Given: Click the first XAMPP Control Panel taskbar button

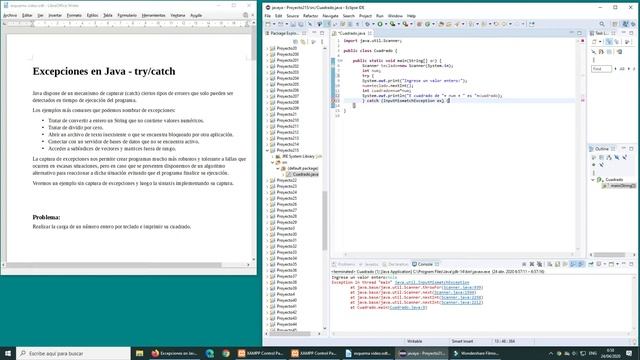Looking at the screenshot, I should point(261,353).
